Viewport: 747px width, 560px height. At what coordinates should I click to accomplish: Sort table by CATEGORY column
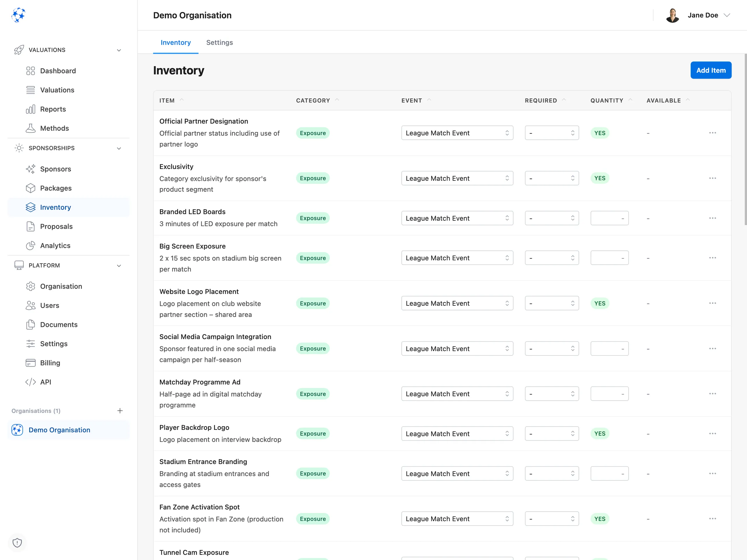pos(317,100)
